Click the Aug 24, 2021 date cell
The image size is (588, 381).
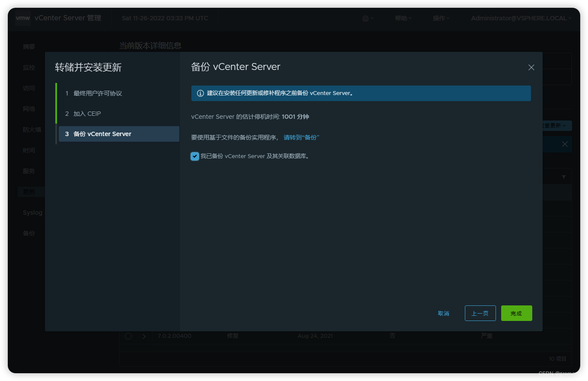tap(315, 336)
